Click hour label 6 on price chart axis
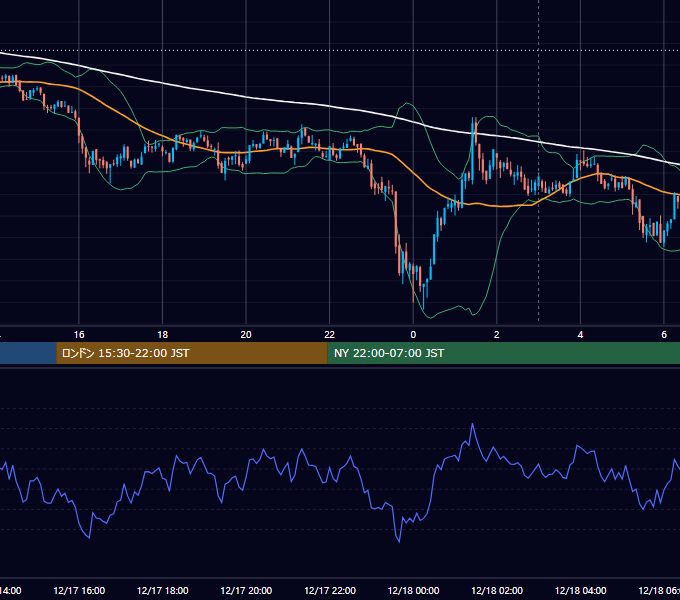Screen dimensions: 680x600 click(x=664, y=335)
